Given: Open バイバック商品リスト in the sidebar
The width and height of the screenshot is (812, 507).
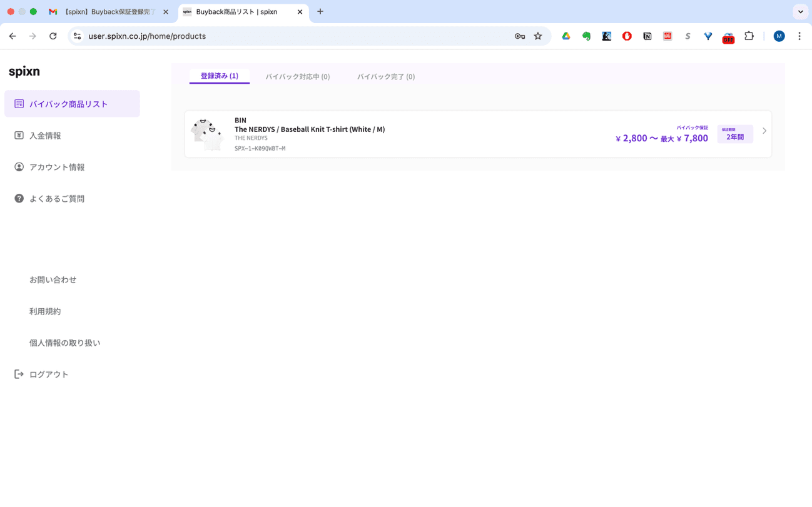Looking at the screenshot, I should (x=72, y=104).
